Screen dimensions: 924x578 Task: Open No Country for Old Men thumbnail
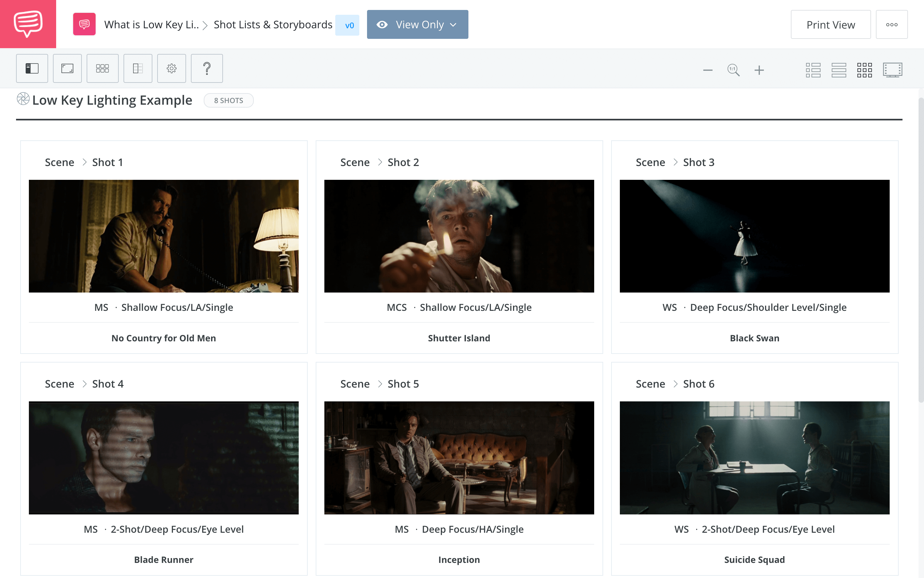coord(163,236)
